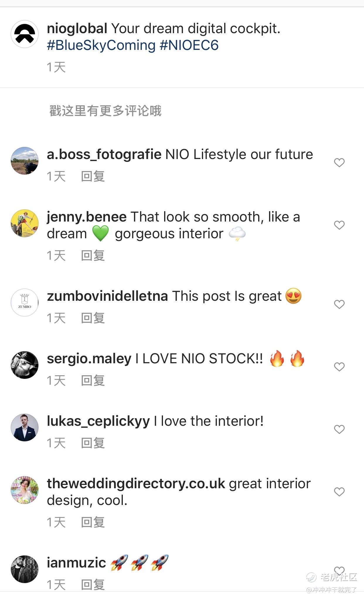View a.boss_fotografie's avatar
This screenshot has height=598, width=364.
point(25,161)
